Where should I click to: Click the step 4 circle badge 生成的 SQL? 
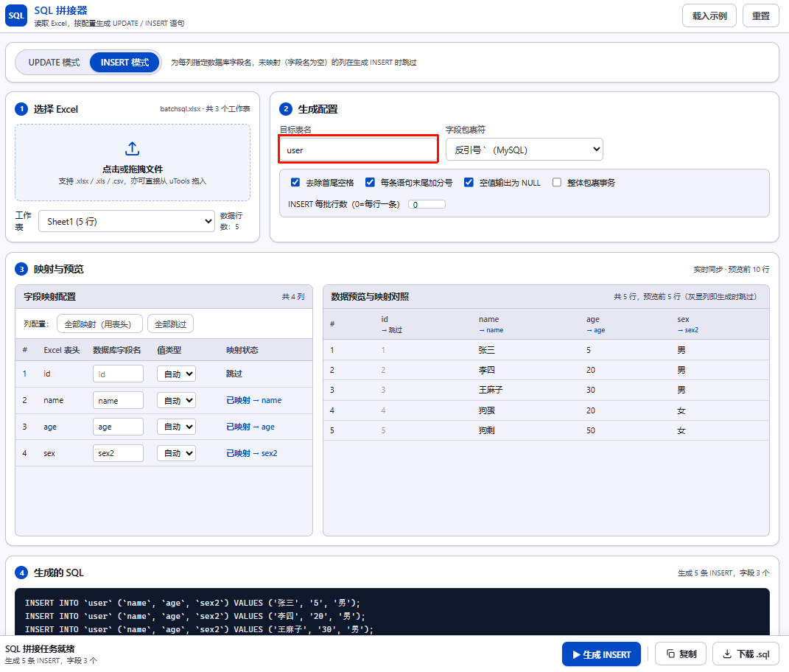21,573
